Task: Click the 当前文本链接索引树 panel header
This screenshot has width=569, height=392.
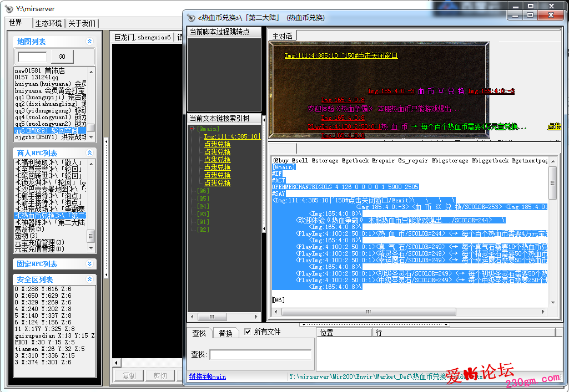Action: tap(224, 118)
